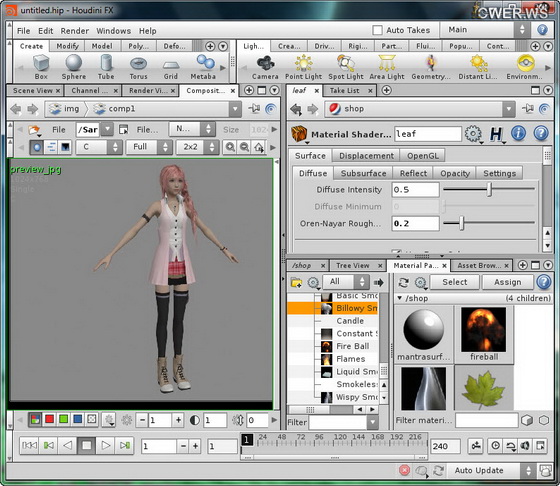Toggle the full color RGB display button
Screen dimensions: 560x486
(35, 419)
